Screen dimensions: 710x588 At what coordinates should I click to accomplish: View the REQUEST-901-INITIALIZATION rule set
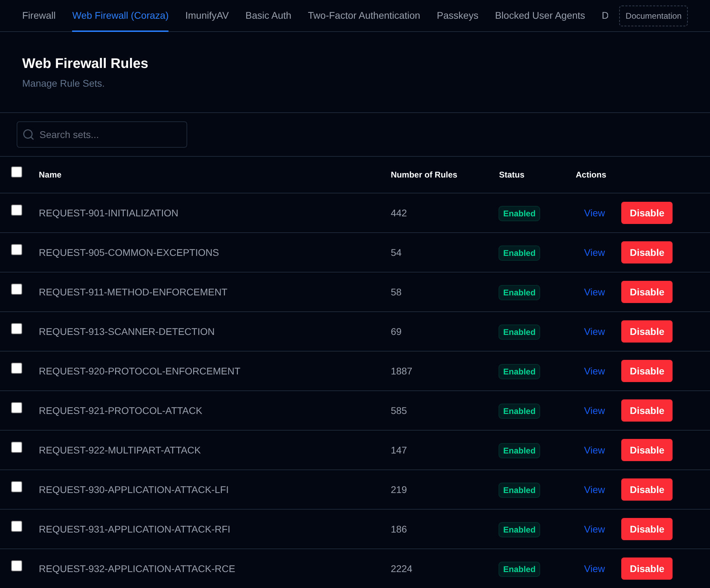594,213
